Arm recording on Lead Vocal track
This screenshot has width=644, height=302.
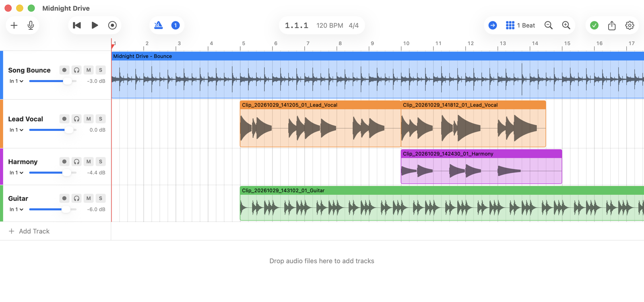pos(64,119)
